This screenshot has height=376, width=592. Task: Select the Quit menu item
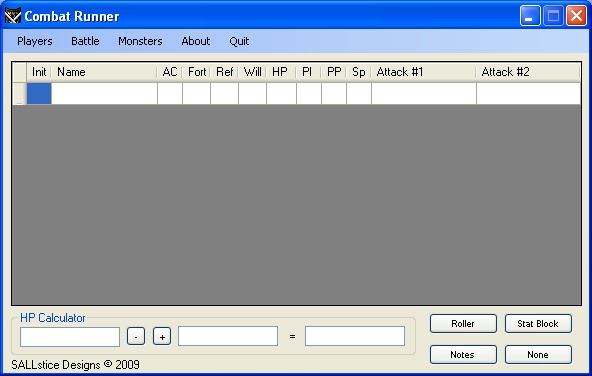[239, 41]
